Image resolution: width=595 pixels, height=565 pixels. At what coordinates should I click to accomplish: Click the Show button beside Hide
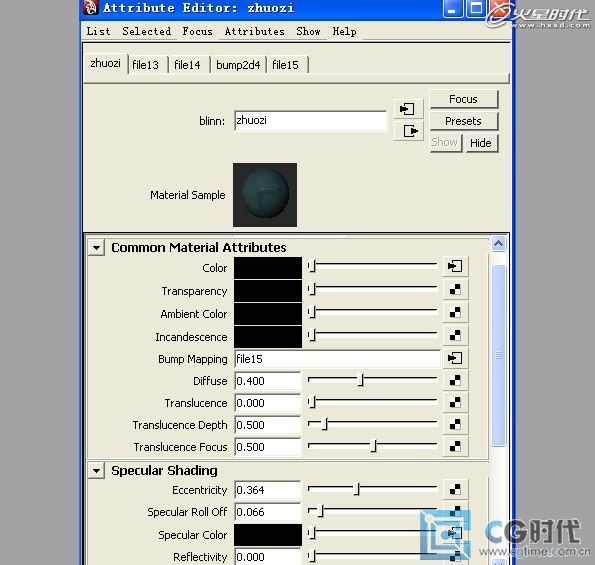point(445,143)
